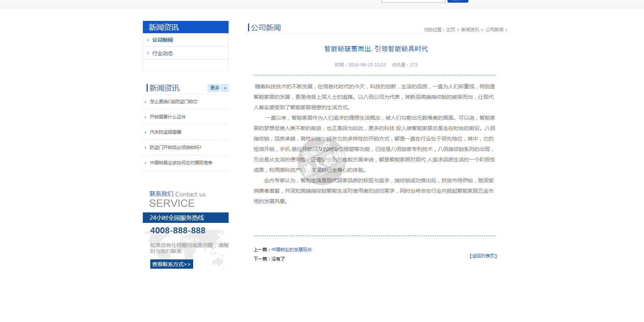Focus the search input field at top
Viewport: 644px width, 322px height.
point(413,1)
